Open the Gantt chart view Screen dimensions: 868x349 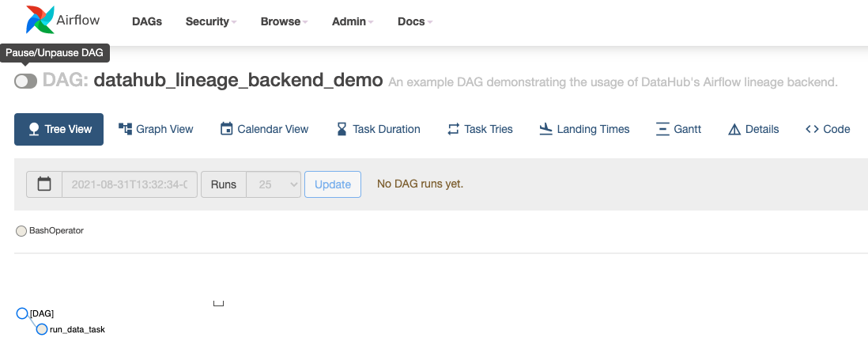[678, 129]
